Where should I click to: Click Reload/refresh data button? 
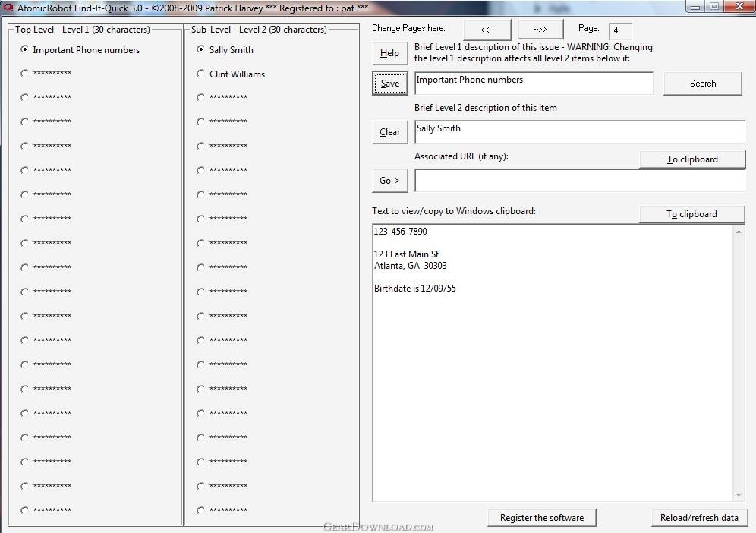(x=699, y=518)
